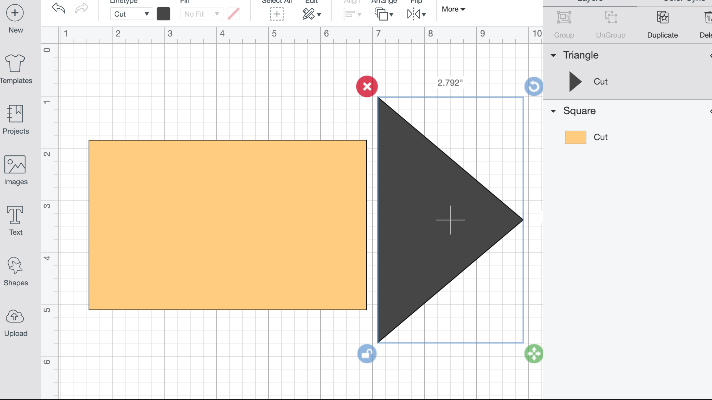Image resolution: width=712 pixels, height=400 pixels.
Task: Click the Group button in Layers panel
Action: coord(564,24)
